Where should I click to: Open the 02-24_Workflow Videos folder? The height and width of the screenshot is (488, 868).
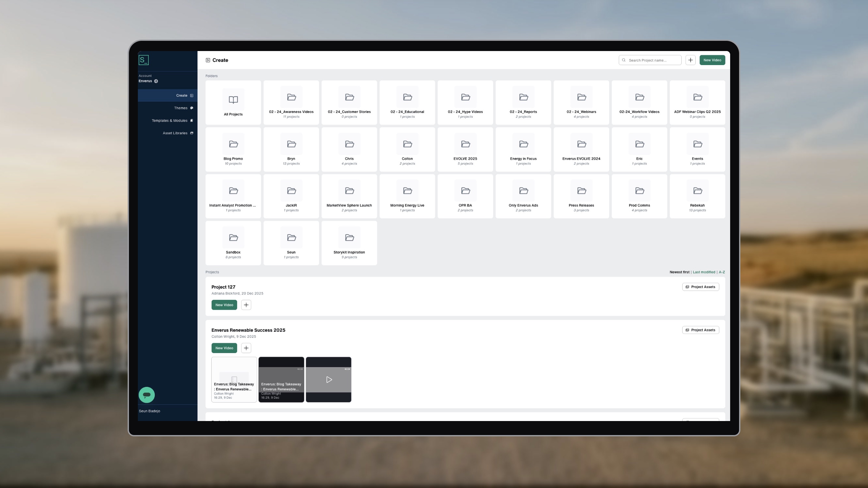point(639,102)
